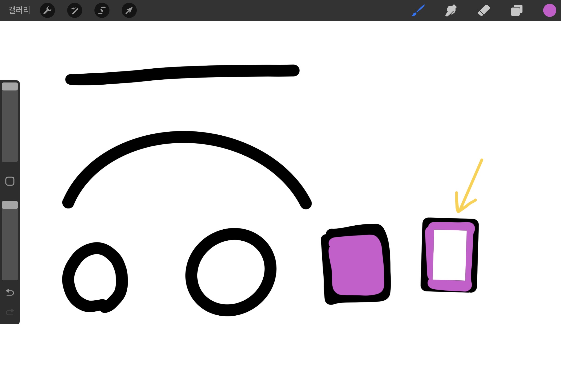Screen dimensions: 561x392
Task: Open the purple active color swatch
Action: [x=549, y=11]
